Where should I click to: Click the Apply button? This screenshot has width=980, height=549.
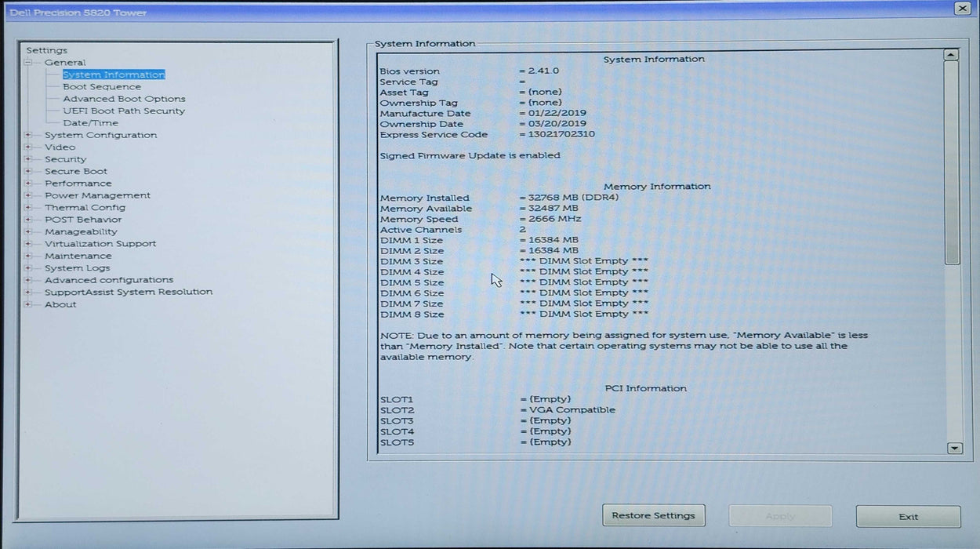click(x=780, y=516)
